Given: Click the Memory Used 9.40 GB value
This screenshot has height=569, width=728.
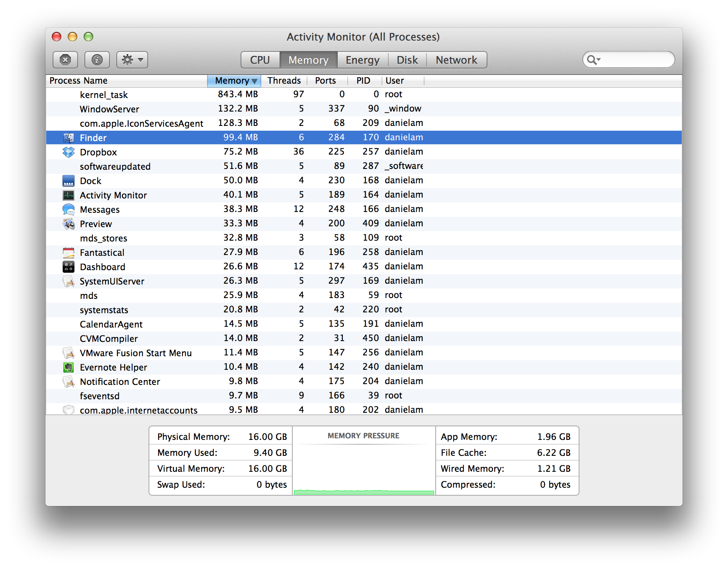Looking at the screenshot, I should click(270, 453).
